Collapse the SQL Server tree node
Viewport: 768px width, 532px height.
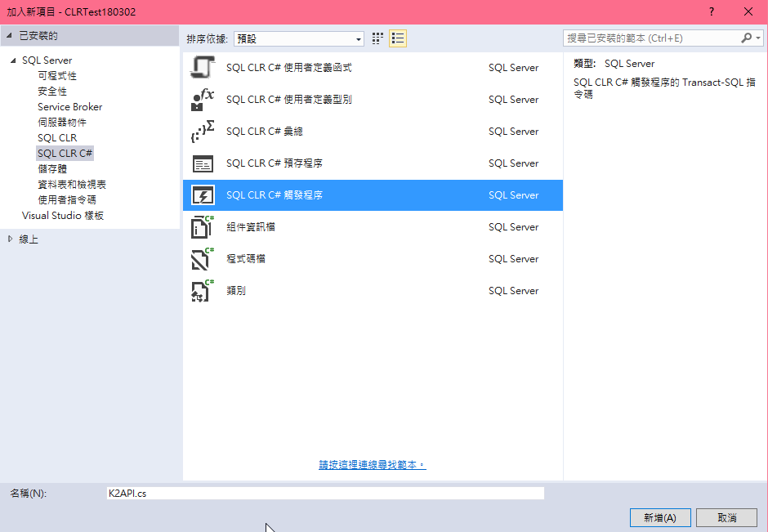pyautogui.click(x=13, y=60)
